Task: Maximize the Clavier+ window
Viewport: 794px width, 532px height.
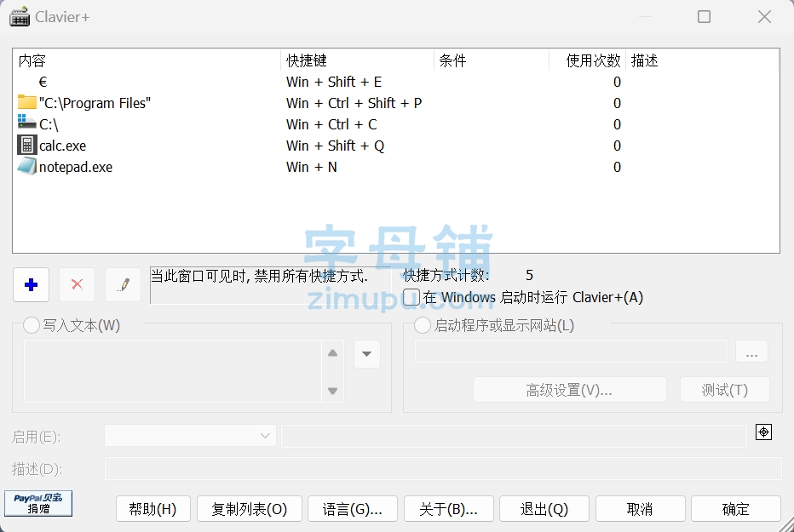Action: (x=704, y=17)
